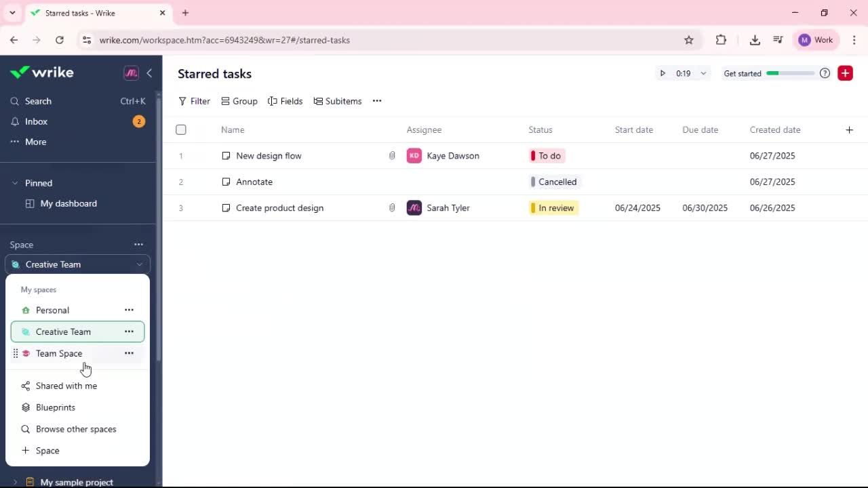Click the start date 06/24/2025
The height and width of the screenshot is (488, 868).
(x=637, y=208)
